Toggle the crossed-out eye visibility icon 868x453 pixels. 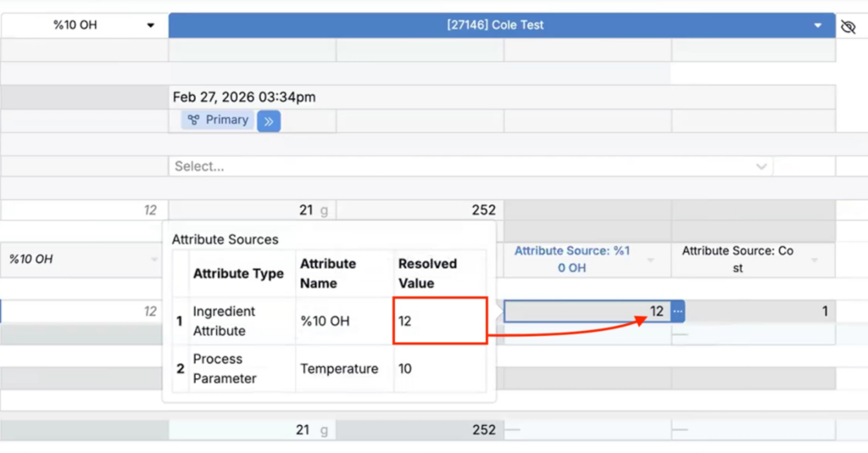(x=848, y=26)
